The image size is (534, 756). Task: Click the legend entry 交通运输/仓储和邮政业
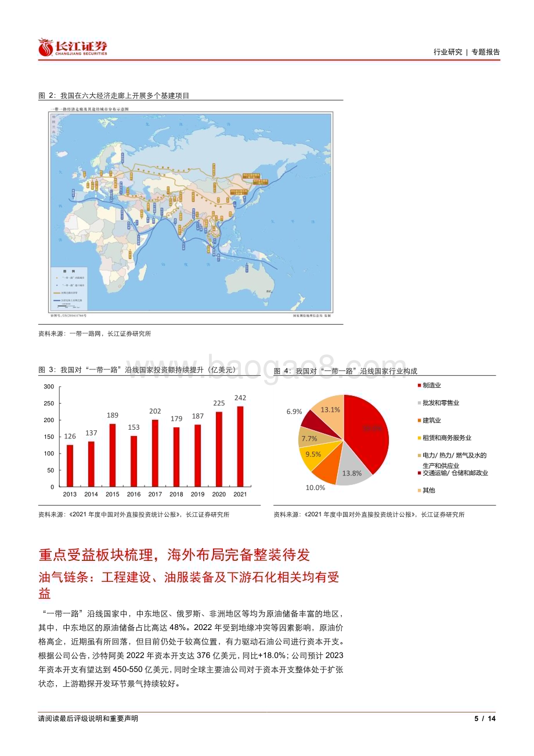(x=455, y=473)
